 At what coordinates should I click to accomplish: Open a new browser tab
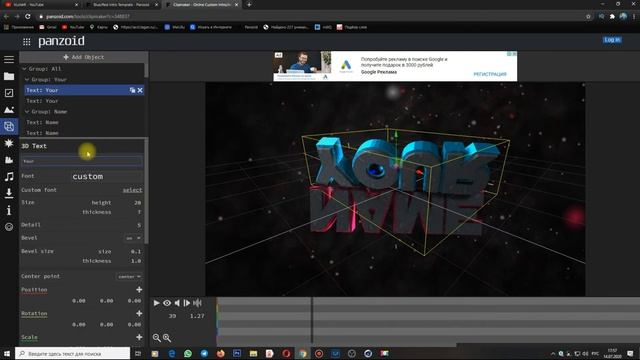[249, 4]
